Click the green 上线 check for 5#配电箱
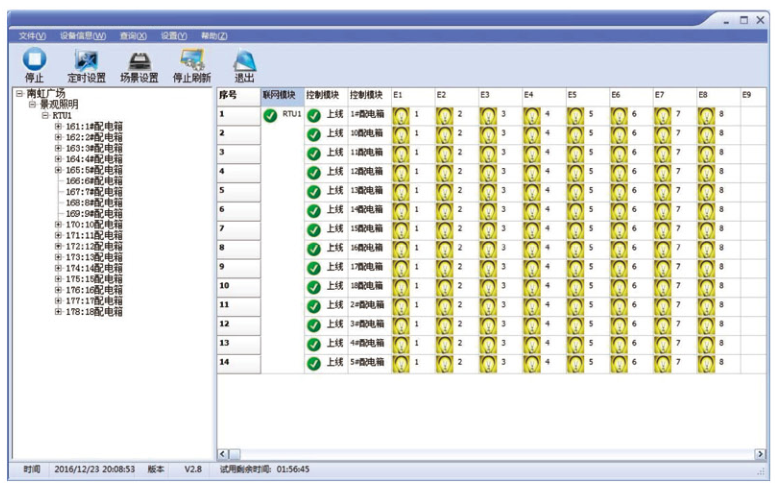The width and height of the screenshot is (775, 486). tap(314, 362)
